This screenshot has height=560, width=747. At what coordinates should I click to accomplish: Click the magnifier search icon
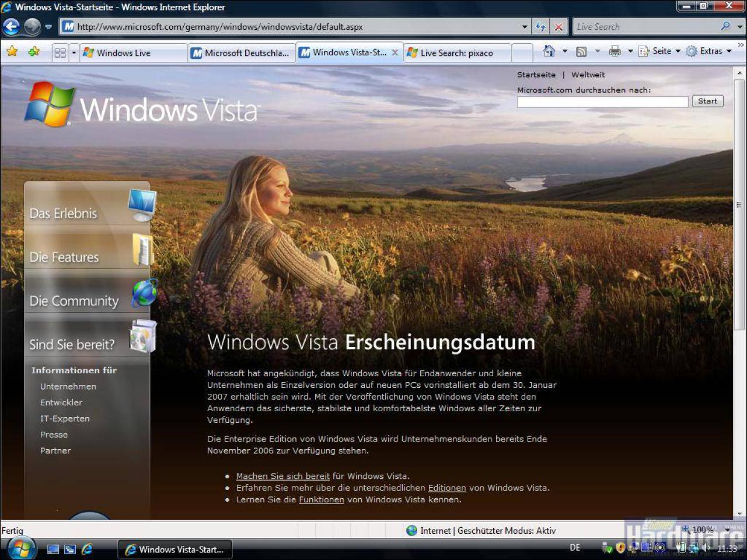click(x=725, y=26)
